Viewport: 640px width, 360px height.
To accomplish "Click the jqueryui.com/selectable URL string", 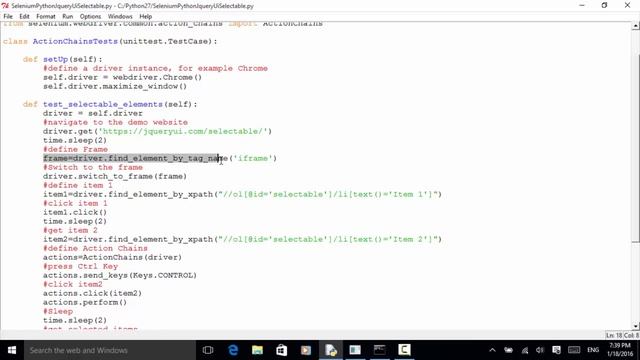I will pyautogui.click(x=183, y=131).
